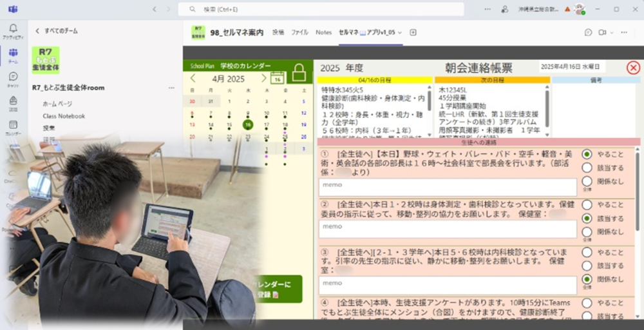644x330 pixels.
Task: Expand meeting options dropdown beside camera icon
Action: click(x=612, y=32)
